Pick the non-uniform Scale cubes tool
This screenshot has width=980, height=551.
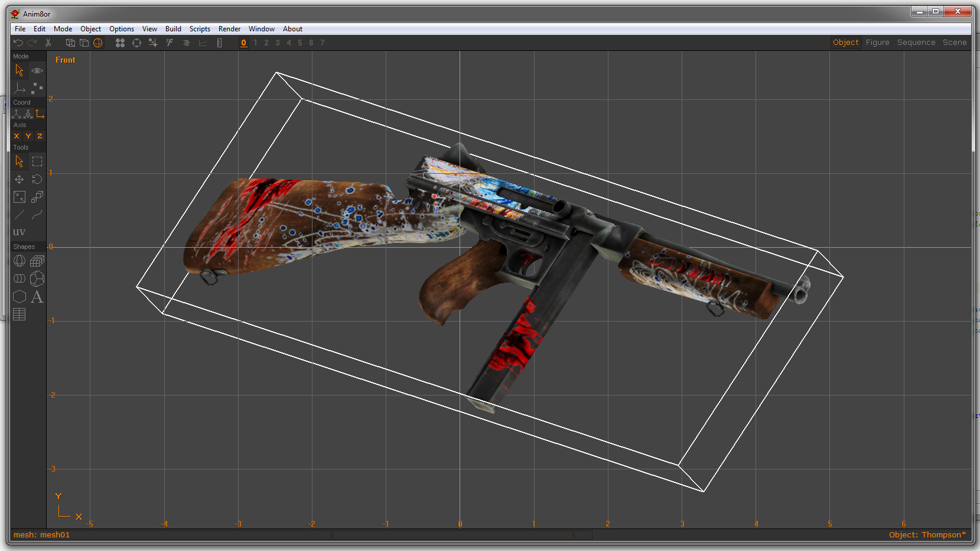pos(37,197)
